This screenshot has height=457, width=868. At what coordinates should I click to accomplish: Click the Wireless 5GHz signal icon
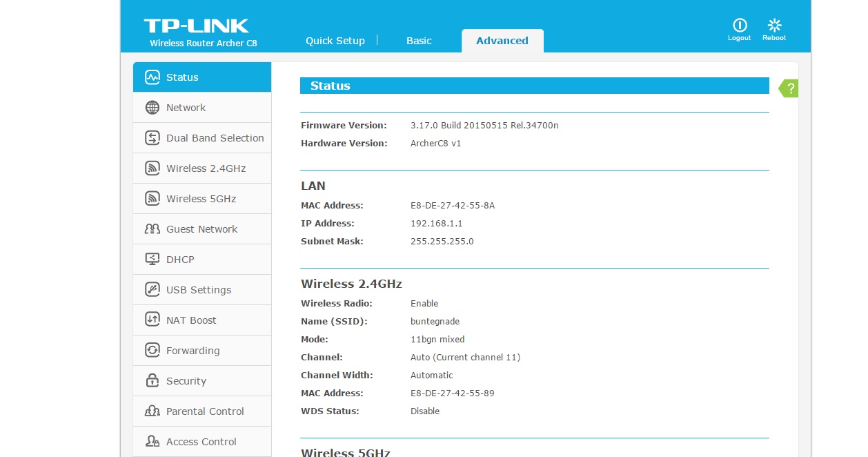click(x=152, y=199)
